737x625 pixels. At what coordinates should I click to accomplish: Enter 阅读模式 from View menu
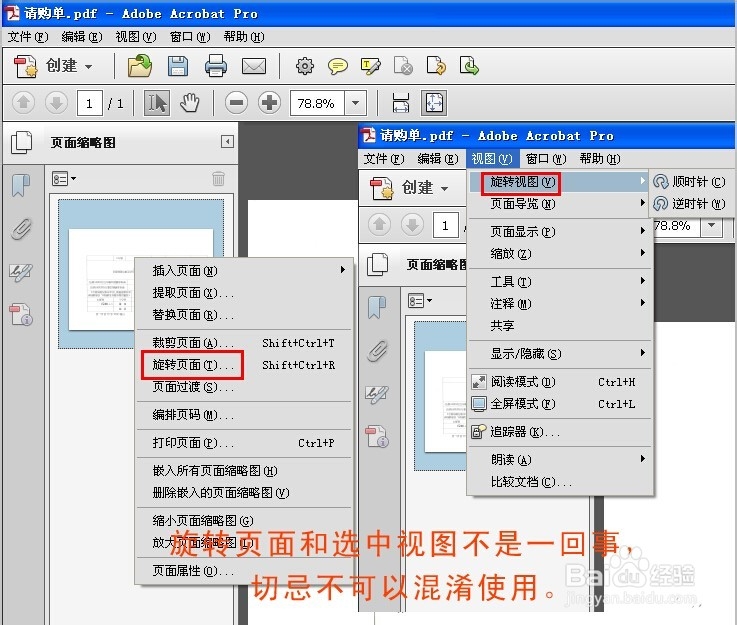pyautogui.click(x=559, y=382)
